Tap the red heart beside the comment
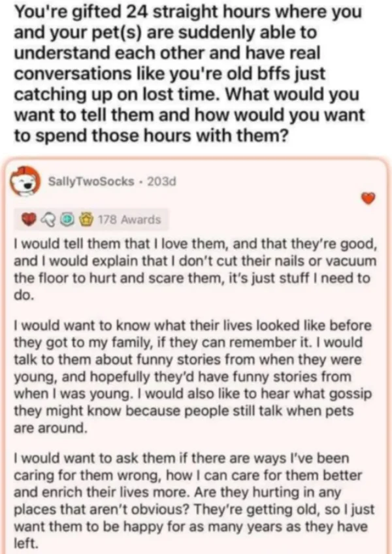392x554 pixels. tap(369, 199)
